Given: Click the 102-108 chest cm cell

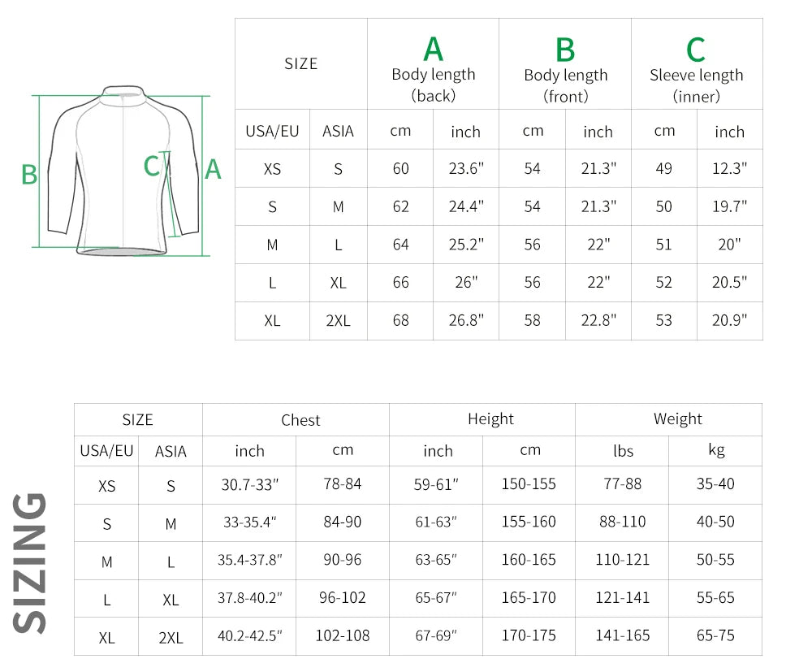Looking at the screenshot, I should (x=343, y=635).
